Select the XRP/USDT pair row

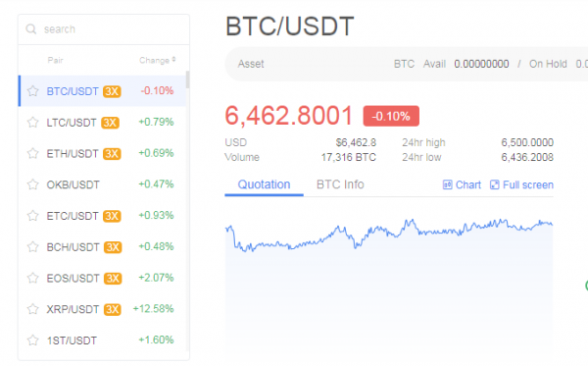point(102,309)
